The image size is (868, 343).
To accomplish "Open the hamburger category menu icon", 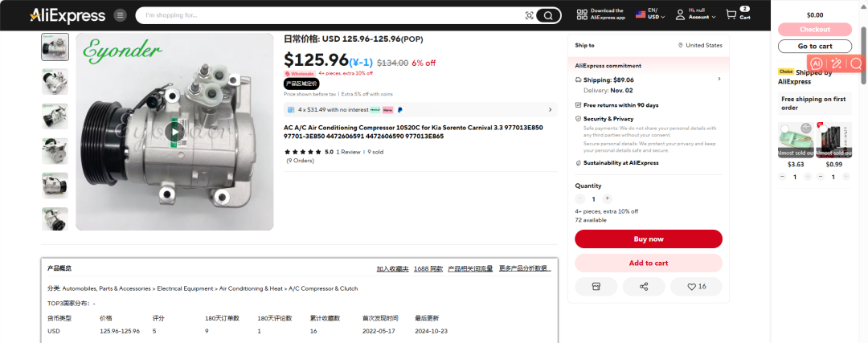I will point(120,15).
